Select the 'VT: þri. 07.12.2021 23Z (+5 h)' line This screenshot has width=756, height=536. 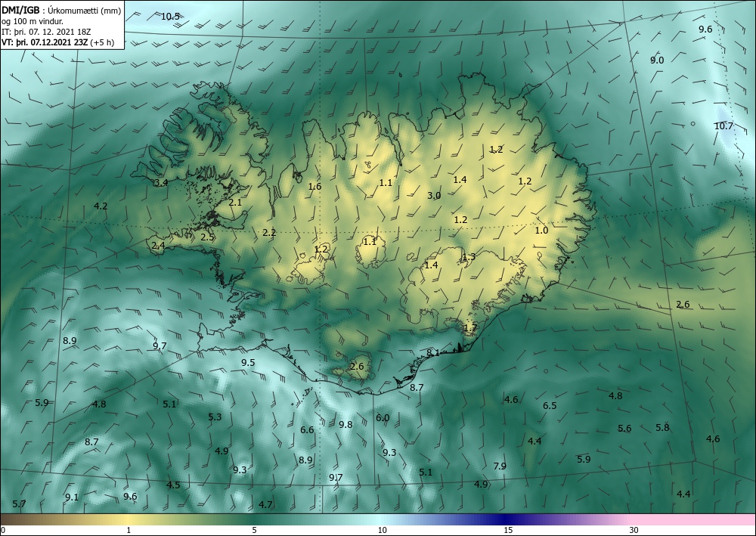(58, 42)
